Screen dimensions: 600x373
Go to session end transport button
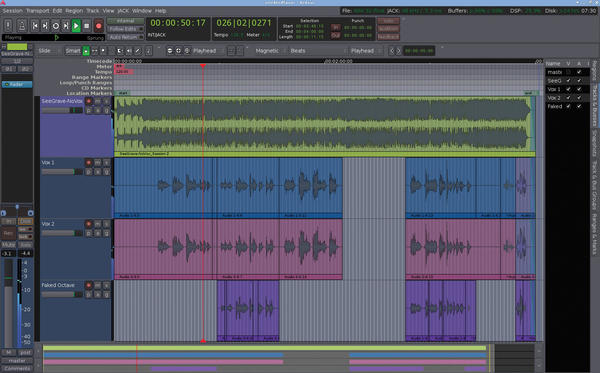coord(45,26)
